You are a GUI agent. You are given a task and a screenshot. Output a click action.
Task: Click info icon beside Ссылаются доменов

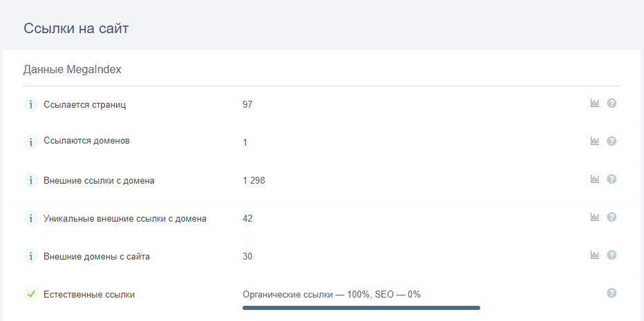[30, 142]
